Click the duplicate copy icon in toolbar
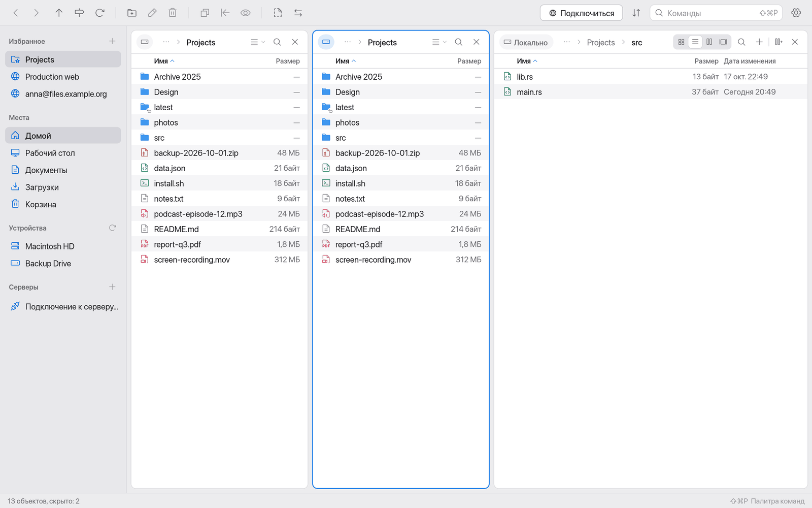Screen dimensions: 812x508 [x=205, y=13]
